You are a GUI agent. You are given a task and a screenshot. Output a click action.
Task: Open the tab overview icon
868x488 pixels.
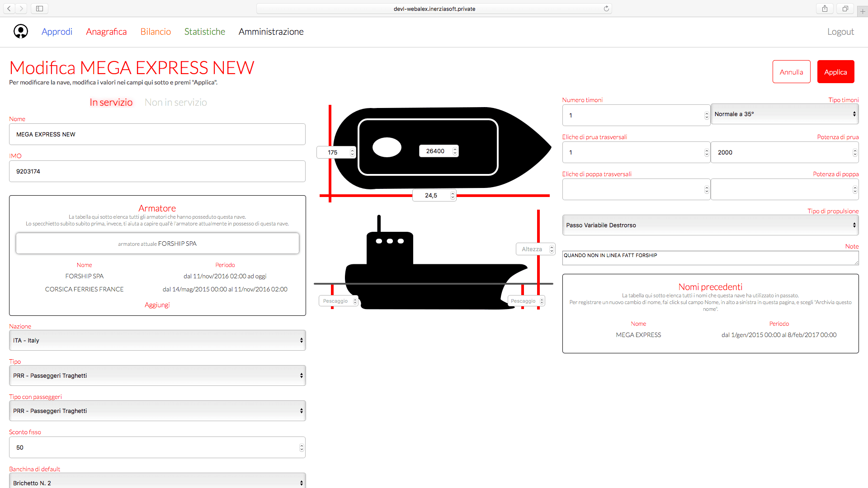pyautogui.click(x=845, y=9)
